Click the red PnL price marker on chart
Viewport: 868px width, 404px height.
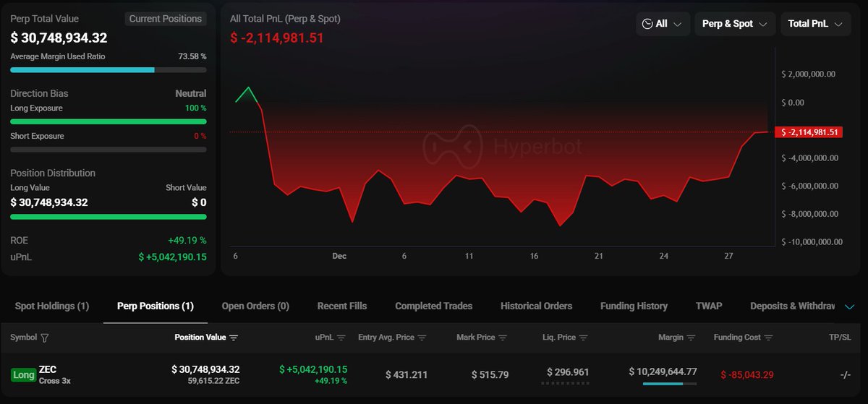tap(807, 132)
